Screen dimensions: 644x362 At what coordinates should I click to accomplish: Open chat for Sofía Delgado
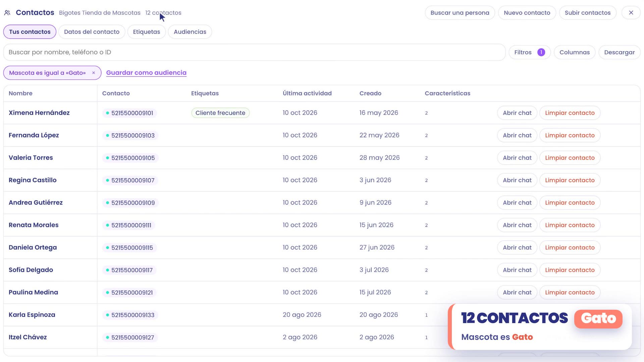[517, 270]
